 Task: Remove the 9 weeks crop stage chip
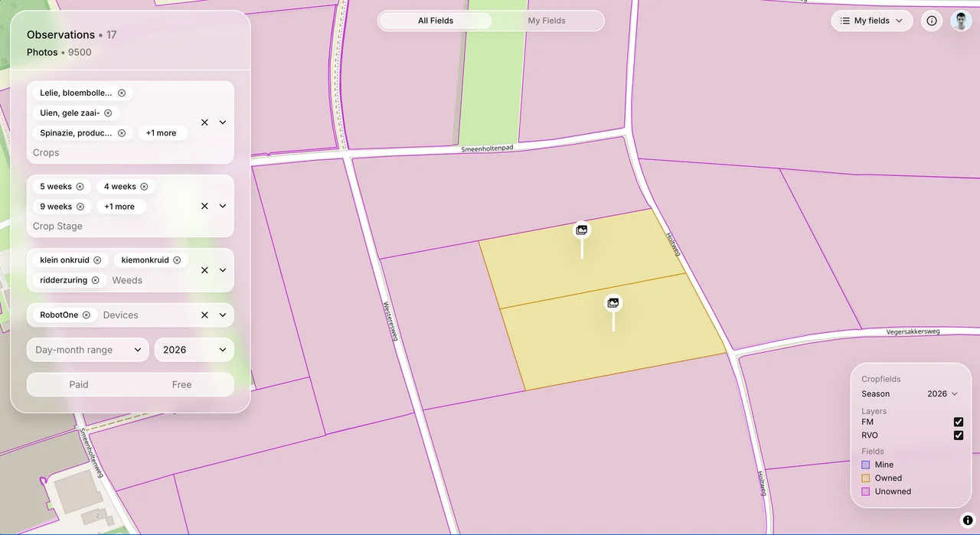tap(80, 207)
